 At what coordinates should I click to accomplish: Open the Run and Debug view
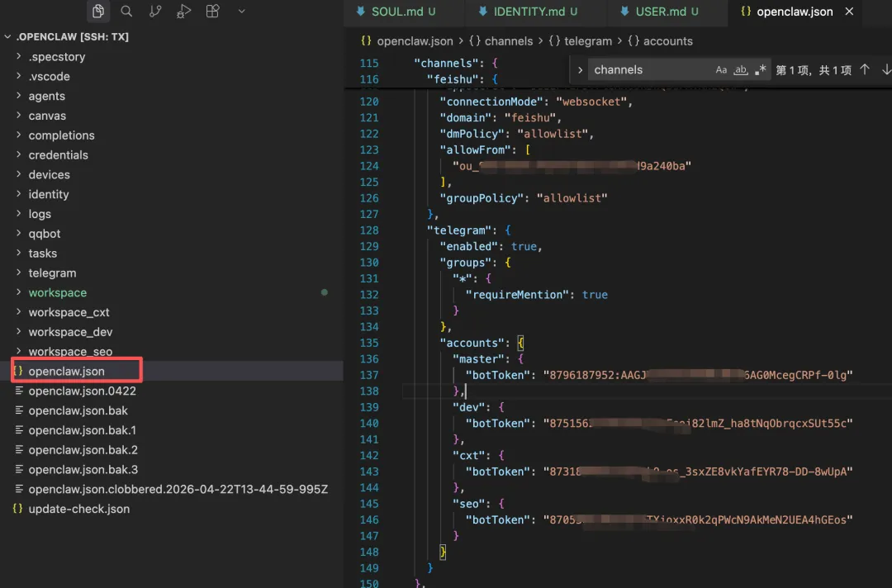184,12
